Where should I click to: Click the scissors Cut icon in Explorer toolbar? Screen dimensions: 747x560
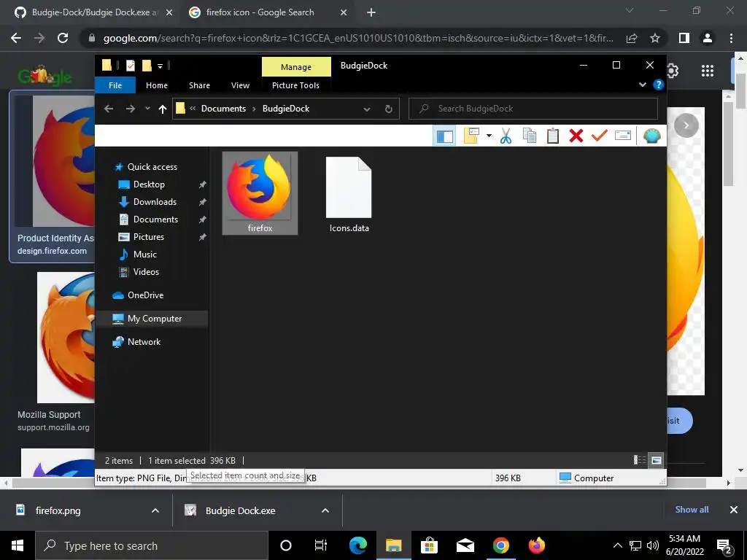pos(506,136)
